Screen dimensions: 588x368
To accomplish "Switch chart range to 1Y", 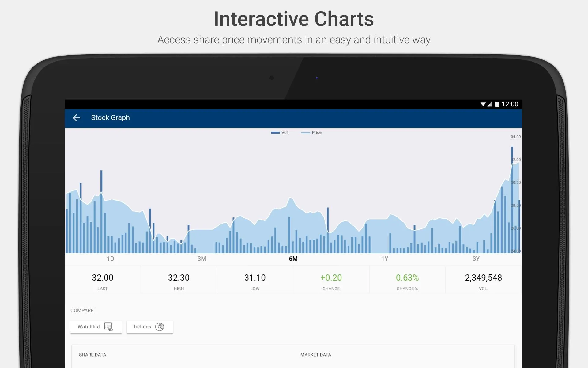I will (385, 259).
